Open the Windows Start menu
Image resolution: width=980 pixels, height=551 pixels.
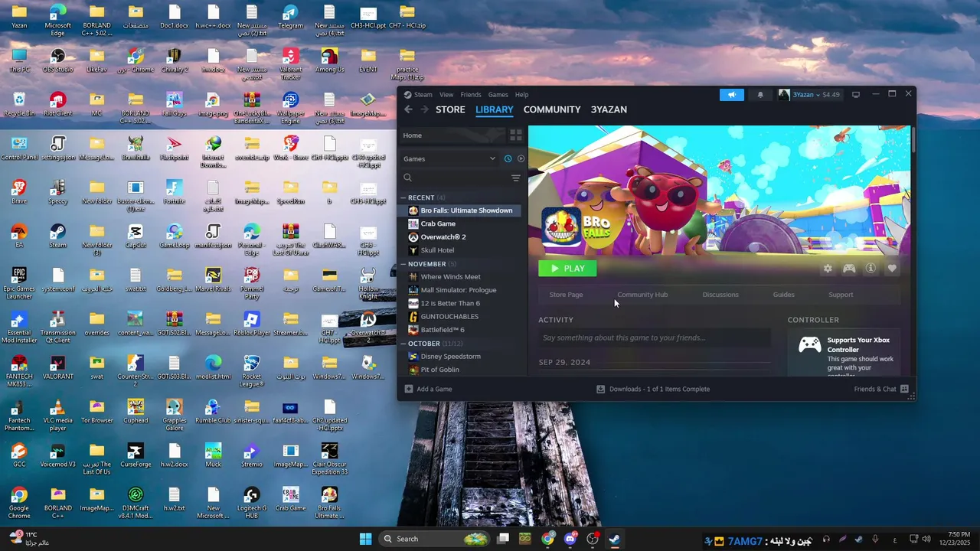pyautogui.click(x=365, y=539)
